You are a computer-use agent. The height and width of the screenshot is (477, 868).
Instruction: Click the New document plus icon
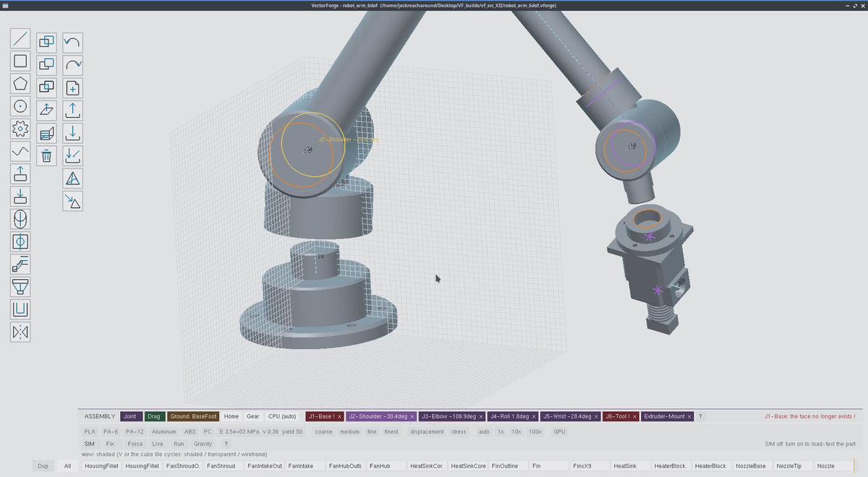point(72,88)
